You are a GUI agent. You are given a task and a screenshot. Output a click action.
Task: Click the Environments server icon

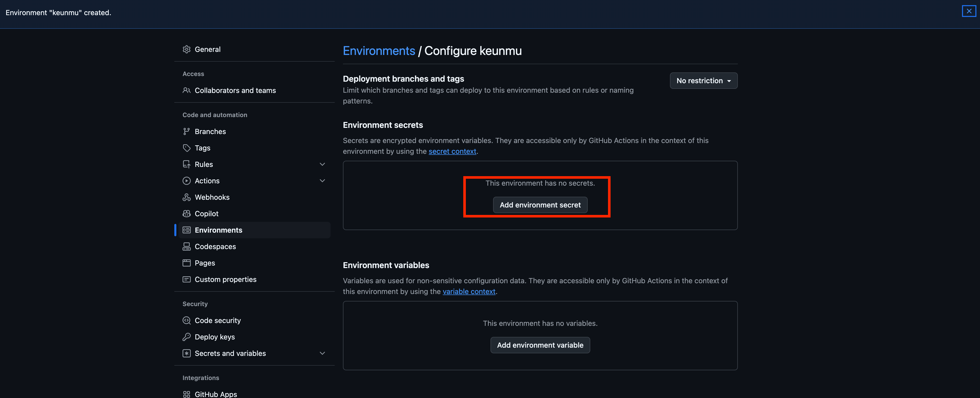click(186, 230)
